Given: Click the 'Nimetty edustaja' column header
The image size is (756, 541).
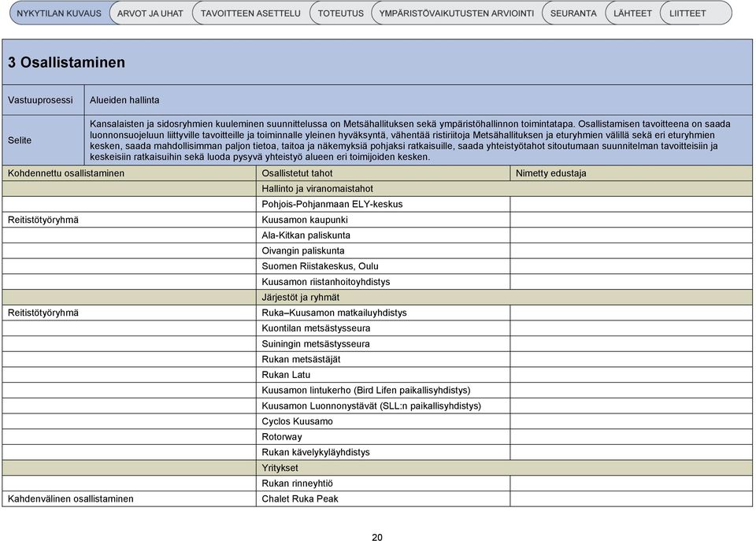Looking at the screenshot, I should [x=631, y=173].
